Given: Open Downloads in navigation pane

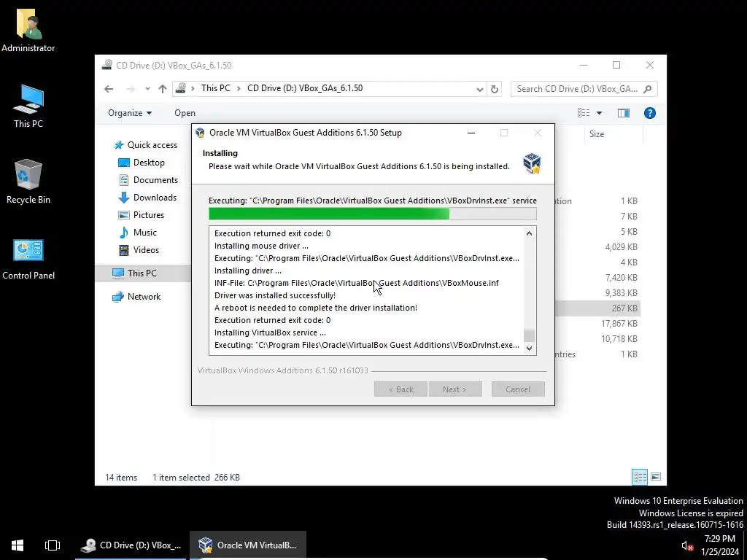Looking at the screenshot, I should coord(147,197).
